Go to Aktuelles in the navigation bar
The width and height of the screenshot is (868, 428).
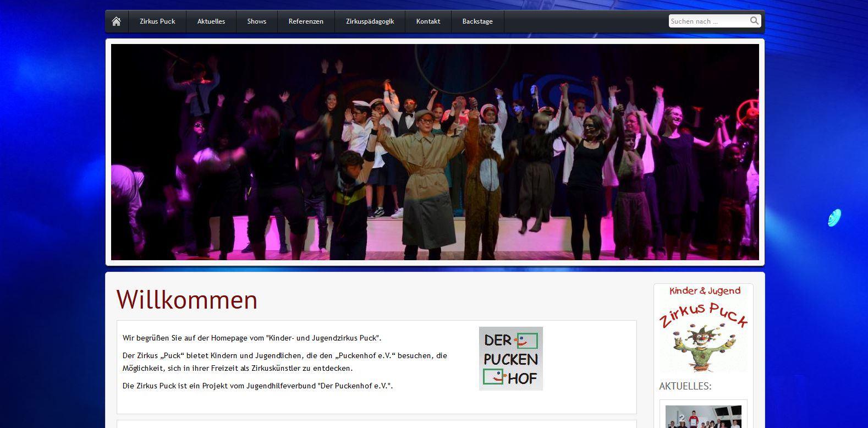pos(211,21)
